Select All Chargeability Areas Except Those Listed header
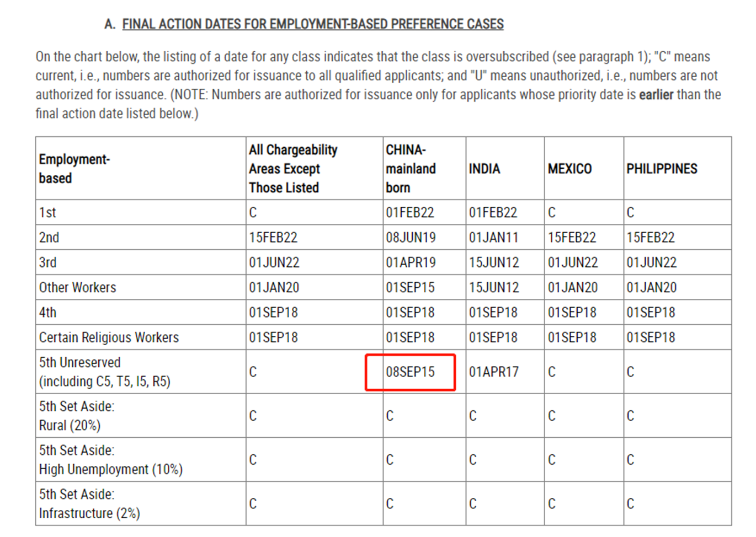The width and height of the screenshot is (756, 537). [x=292, y=169]
